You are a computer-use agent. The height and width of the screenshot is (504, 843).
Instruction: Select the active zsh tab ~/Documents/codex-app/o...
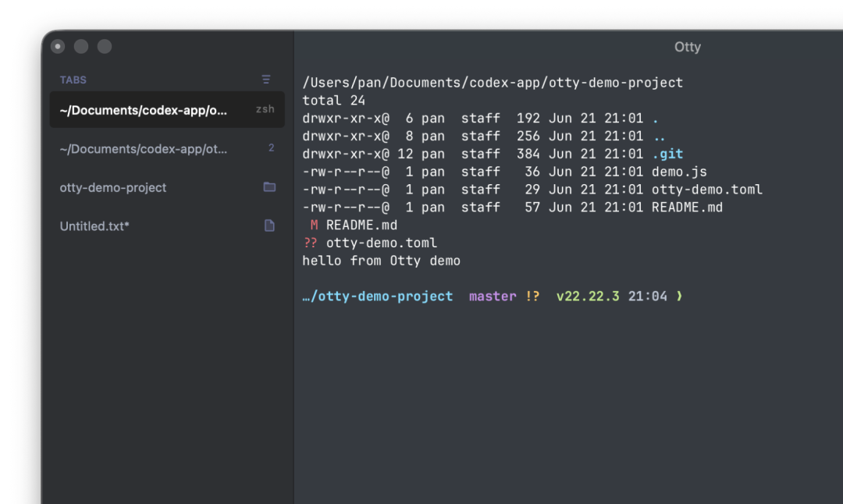167,110
